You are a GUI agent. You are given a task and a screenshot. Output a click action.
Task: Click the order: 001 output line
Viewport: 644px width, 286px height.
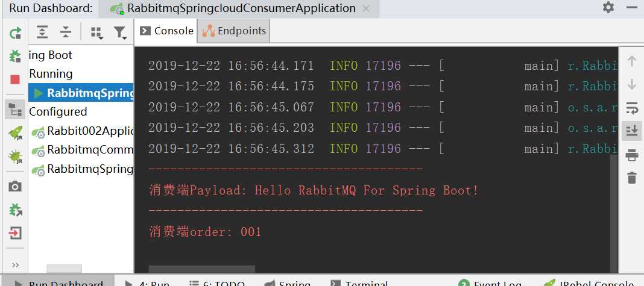pos(205,232)
